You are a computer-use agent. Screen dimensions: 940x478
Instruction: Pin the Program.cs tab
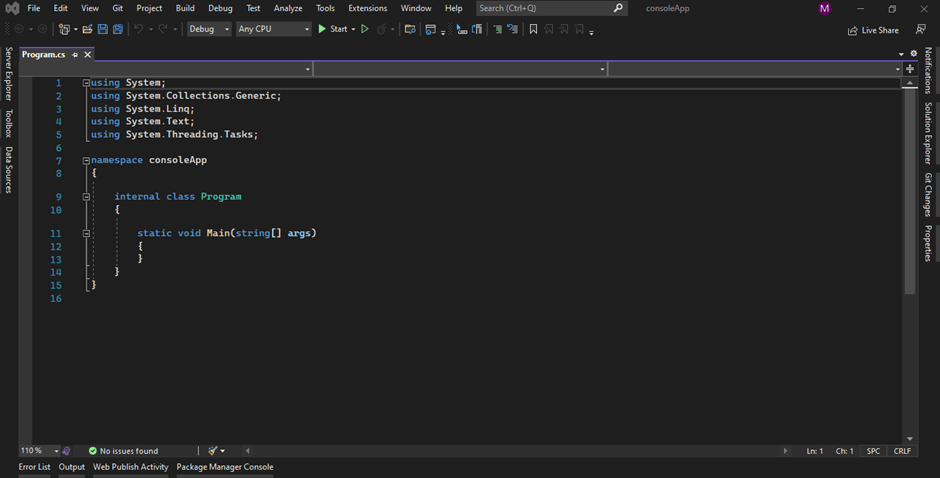(x=75, y=54)
